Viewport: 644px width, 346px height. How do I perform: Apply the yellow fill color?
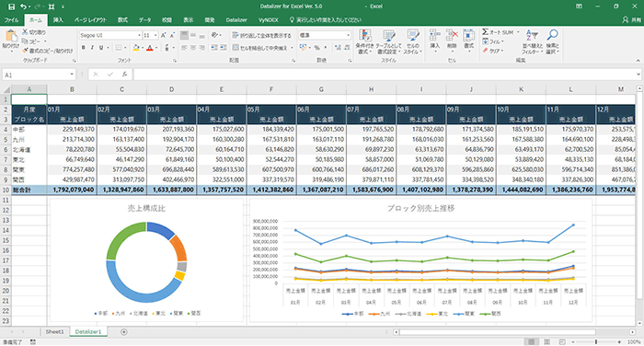136,48
